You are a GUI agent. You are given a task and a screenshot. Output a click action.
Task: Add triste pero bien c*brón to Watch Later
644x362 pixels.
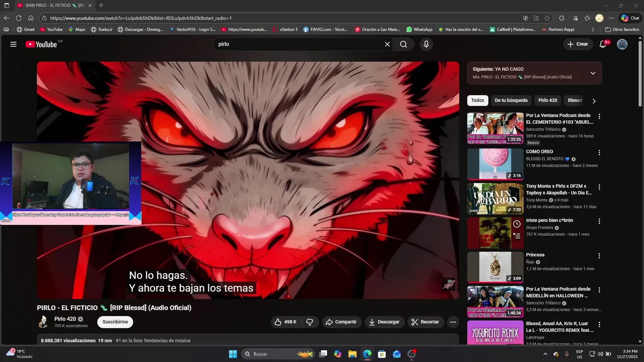click(517, 224)
